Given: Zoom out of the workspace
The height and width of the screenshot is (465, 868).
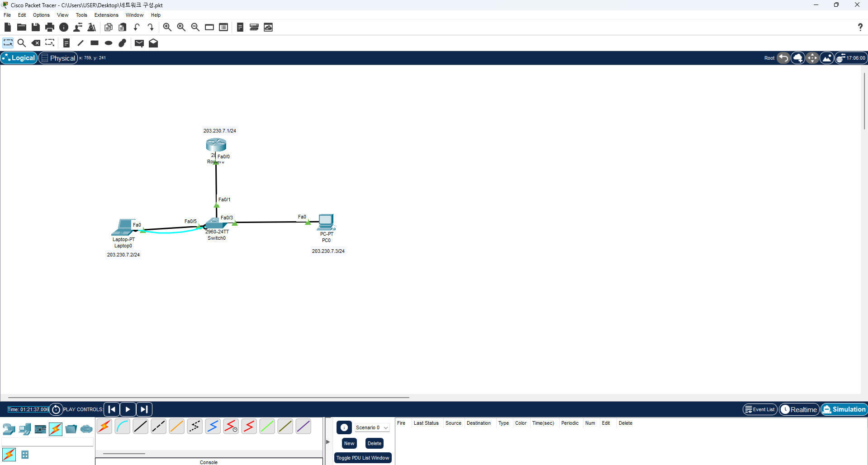Looking at the screenshot, I should click(195, 27).
